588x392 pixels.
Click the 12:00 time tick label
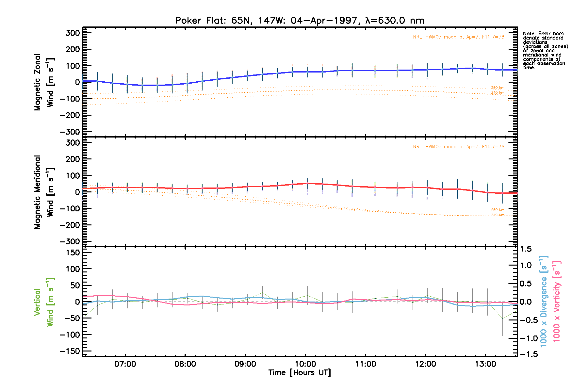[x=425, y=364]
